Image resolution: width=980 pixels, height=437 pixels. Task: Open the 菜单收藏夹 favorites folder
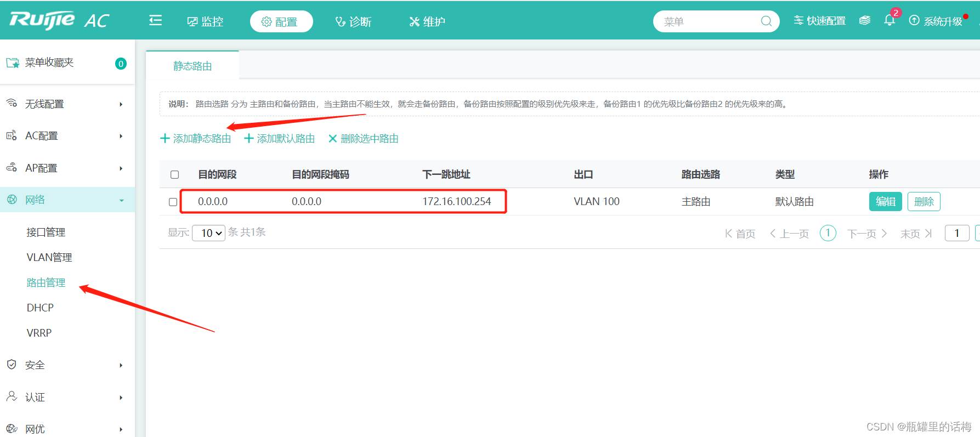40,63
